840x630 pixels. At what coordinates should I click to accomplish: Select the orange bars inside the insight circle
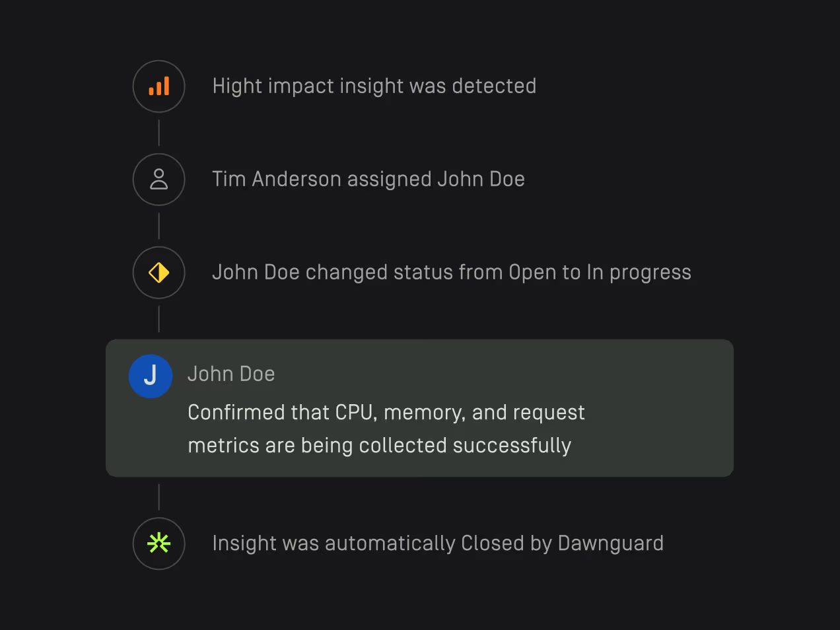[158, 87]
